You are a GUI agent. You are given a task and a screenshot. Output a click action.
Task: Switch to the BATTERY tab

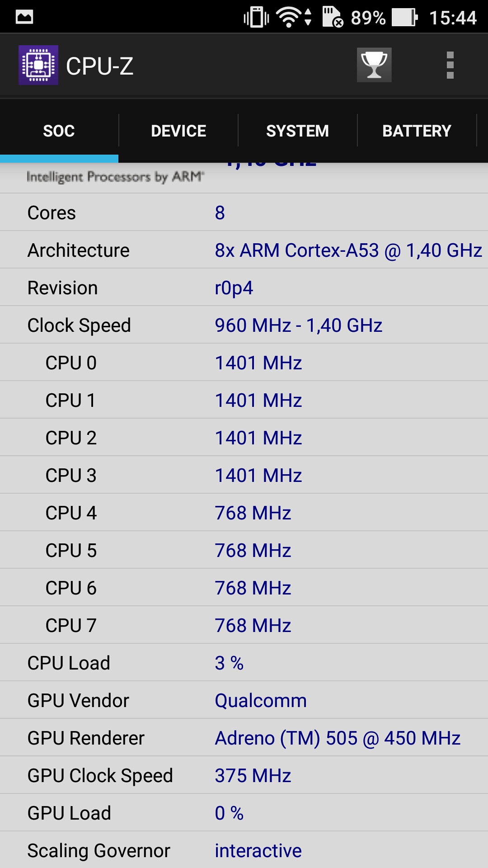pos(417,131)
